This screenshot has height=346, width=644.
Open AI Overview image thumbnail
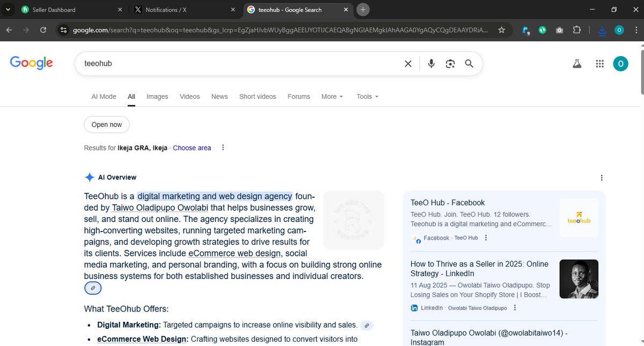coord(354,220)
